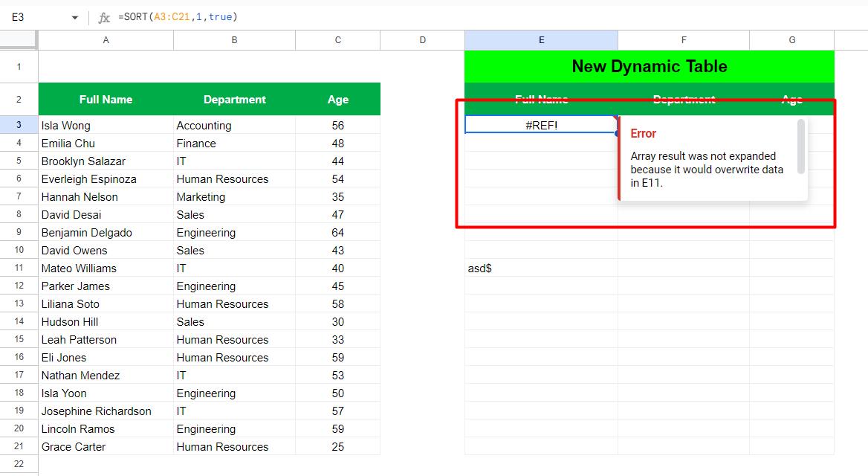Select column E header
Viewport: 868px width, 476px height.
tap(542, 40)
